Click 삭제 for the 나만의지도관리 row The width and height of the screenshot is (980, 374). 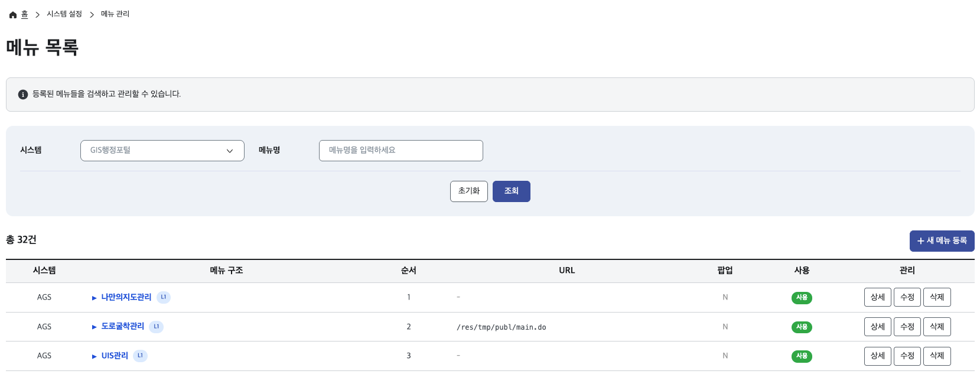click(x=937, y=297)
